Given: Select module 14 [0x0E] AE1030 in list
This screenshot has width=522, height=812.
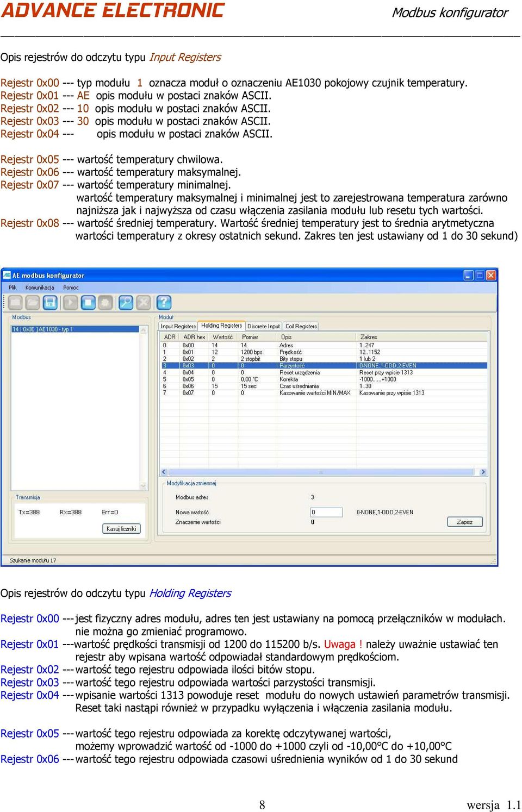Looking at the screenshot, I should pyautogui.click(x=76, y=329).
